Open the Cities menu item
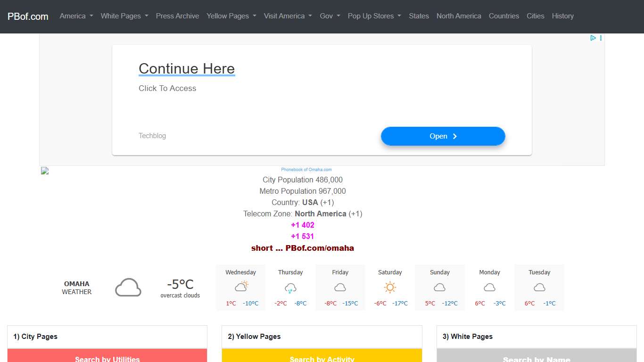This screenshot has height=362, width=644. [535, 16]
